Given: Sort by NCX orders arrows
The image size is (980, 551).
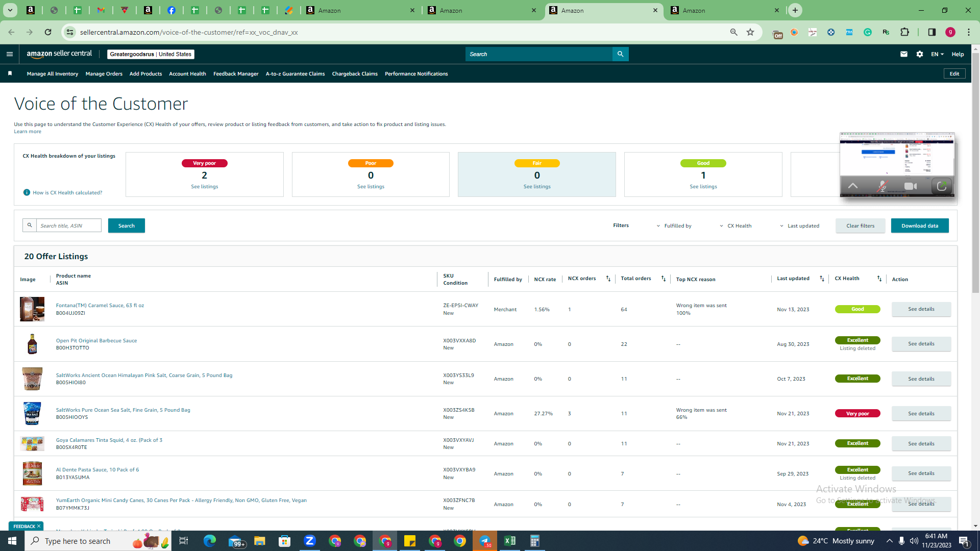Looking at the screenshot, I should [608, 279].
